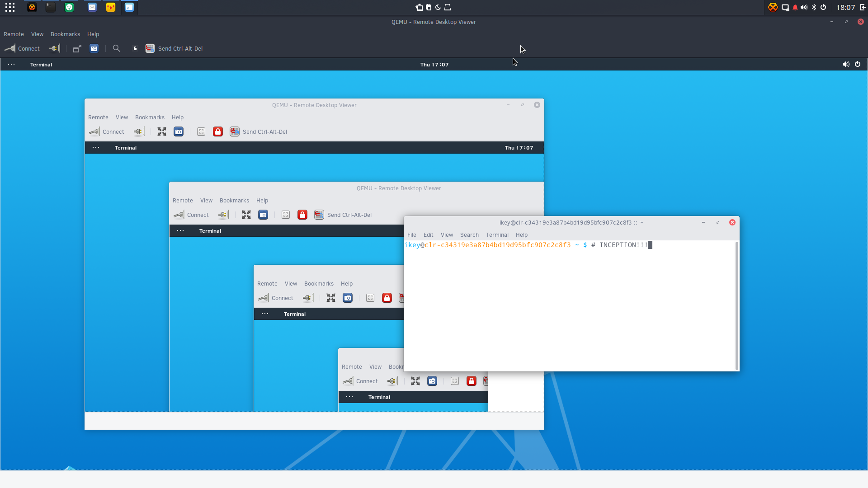
Task: Open Help menu in the outer dark viewer
Action: tap(93, 34)
